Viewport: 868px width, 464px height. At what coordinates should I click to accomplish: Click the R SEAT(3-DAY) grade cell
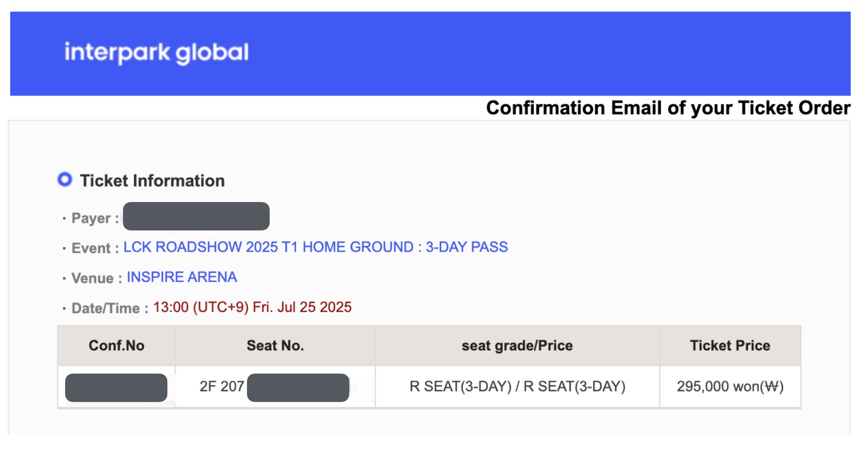click(x=517, y=386)
